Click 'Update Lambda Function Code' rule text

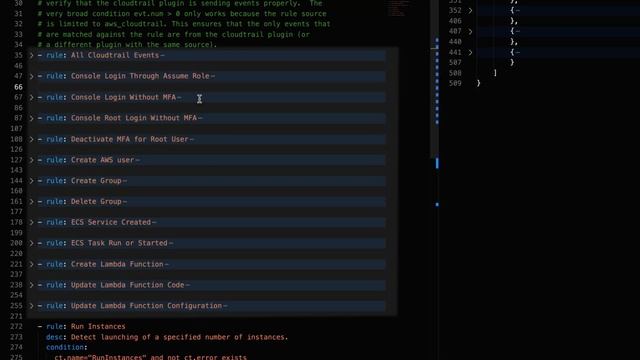[128, 285]
